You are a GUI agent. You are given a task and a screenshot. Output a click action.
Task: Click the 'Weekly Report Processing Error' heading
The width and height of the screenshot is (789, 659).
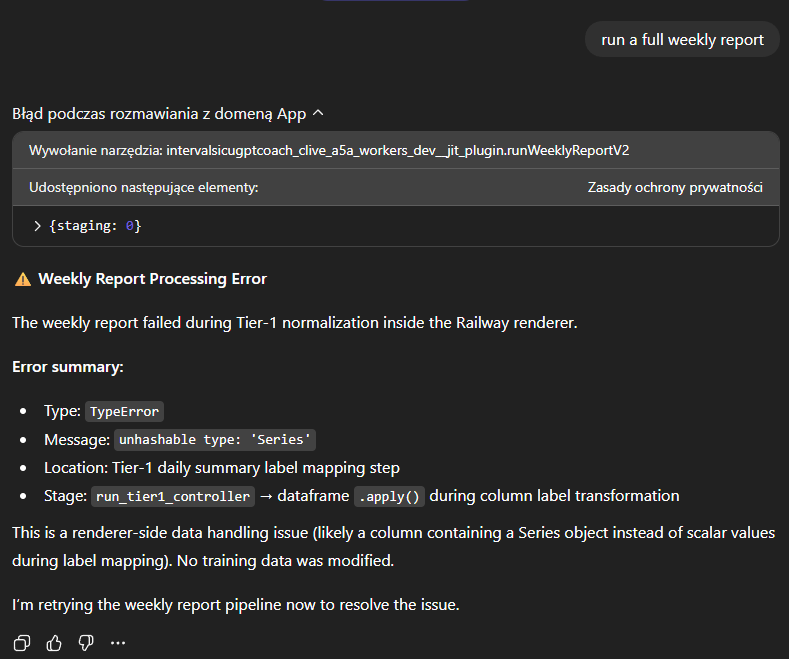pos(152,279)
